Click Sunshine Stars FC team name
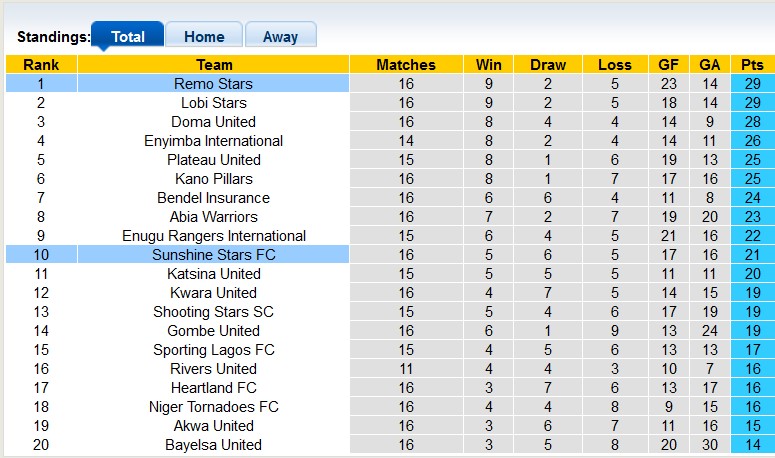 point(213,255)
